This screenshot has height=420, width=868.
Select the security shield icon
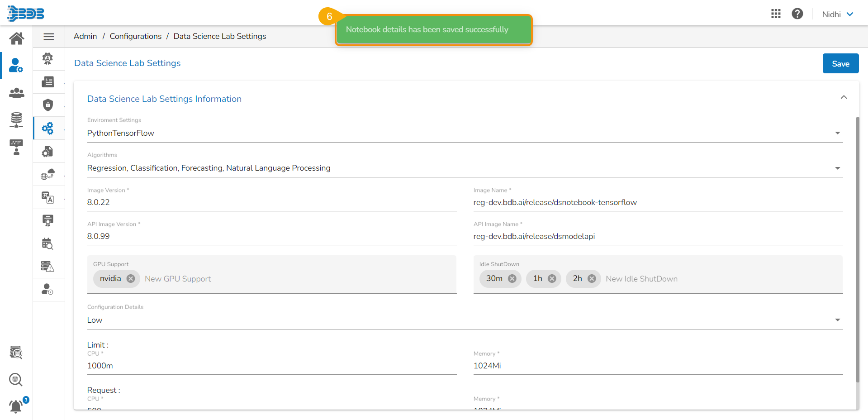(x=48, y=105)
